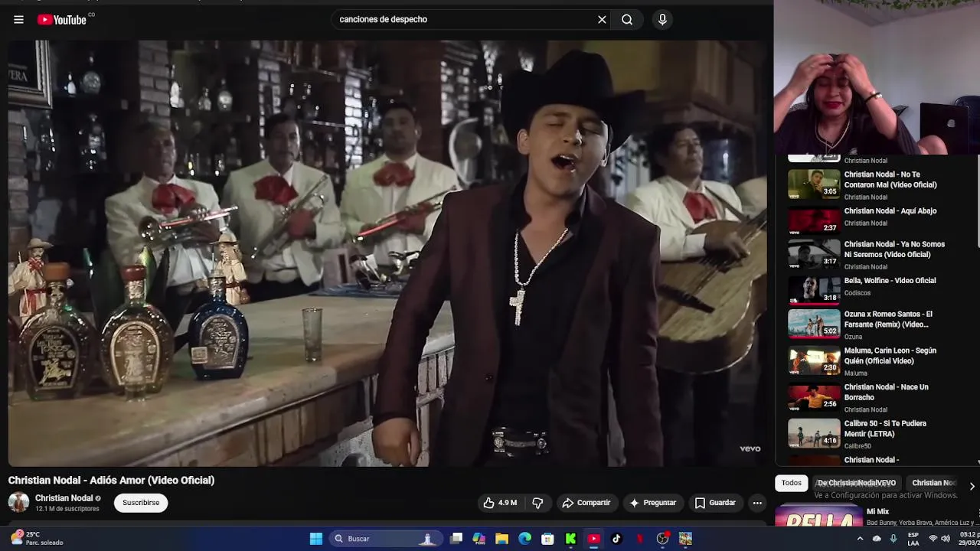This screenshot has height=551, width=980.
Task: Run search with the magnifier button
Action: tap(627, 20)
